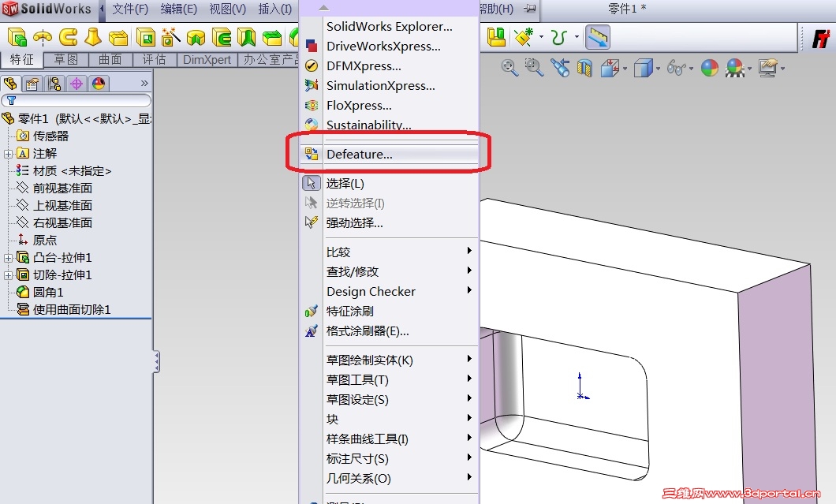The image size is (836, 504).
Task: Open the View Orientation dropdown arrow
Action: [625, 69]
